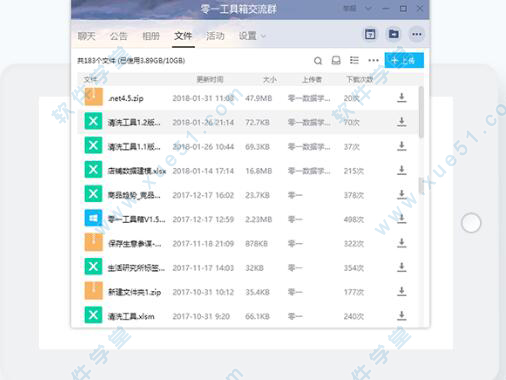506x380 pixels.
Task: Click size value 47.9MB
Action: click(x=259, y=98)
